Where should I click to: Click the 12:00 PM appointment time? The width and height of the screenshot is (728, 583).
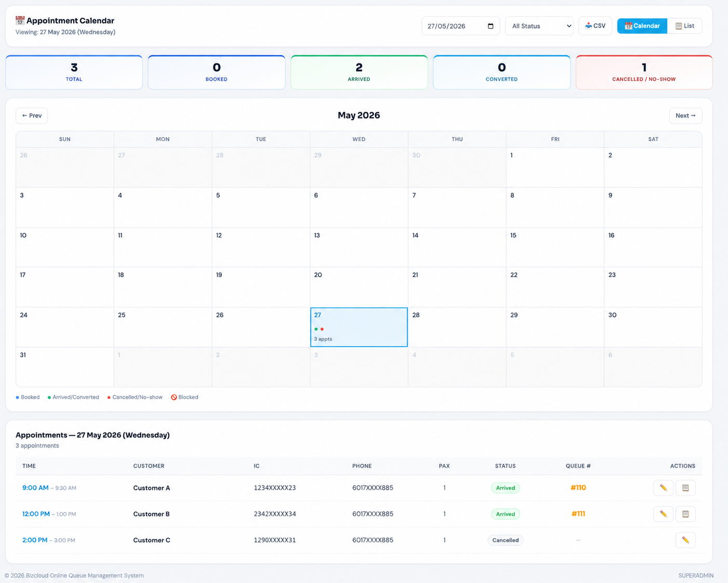tap(36, 514)
